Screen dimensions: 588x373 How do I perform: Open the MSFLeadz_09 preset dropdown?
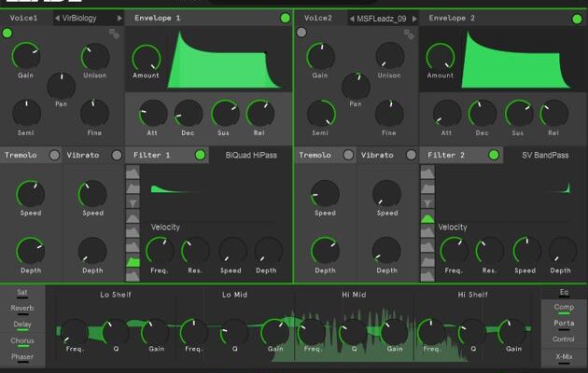pos(381,19)
